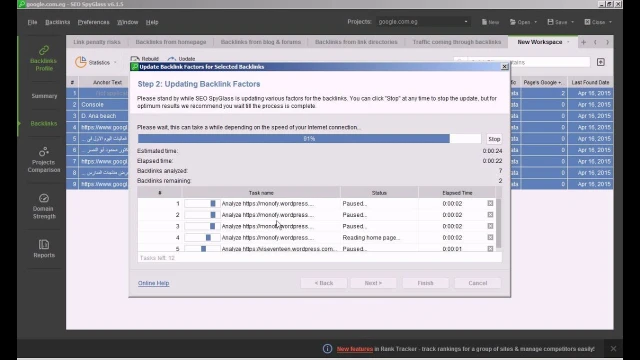The height and width of the screenshot is (360, 640).
Task: Open the Projects Comparison sidebar section
Action: (44, 160)
